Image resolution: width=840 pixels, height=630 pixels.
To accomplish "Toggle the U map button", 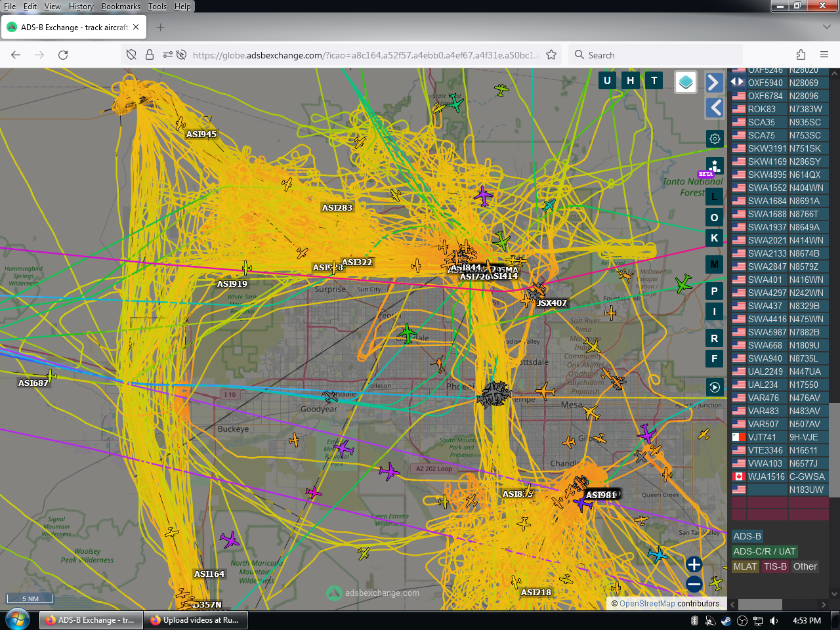I will (607, 81).
